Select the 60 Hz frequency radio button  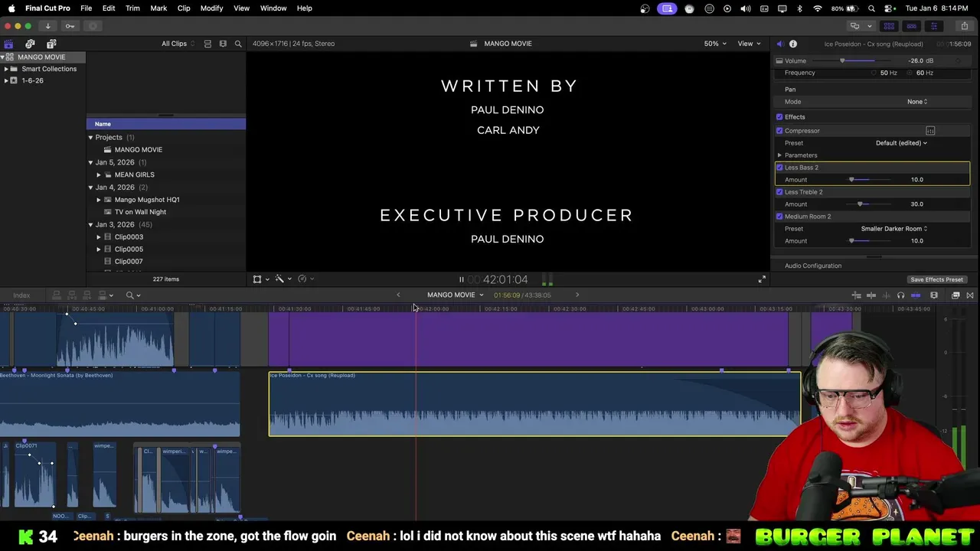tap(910, 73)
